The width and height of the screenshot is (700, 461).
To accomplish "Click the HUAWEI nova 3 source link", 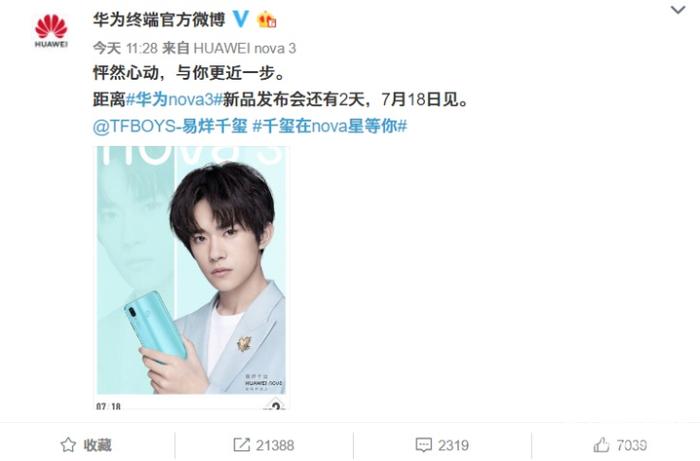I will pos(245,48).
